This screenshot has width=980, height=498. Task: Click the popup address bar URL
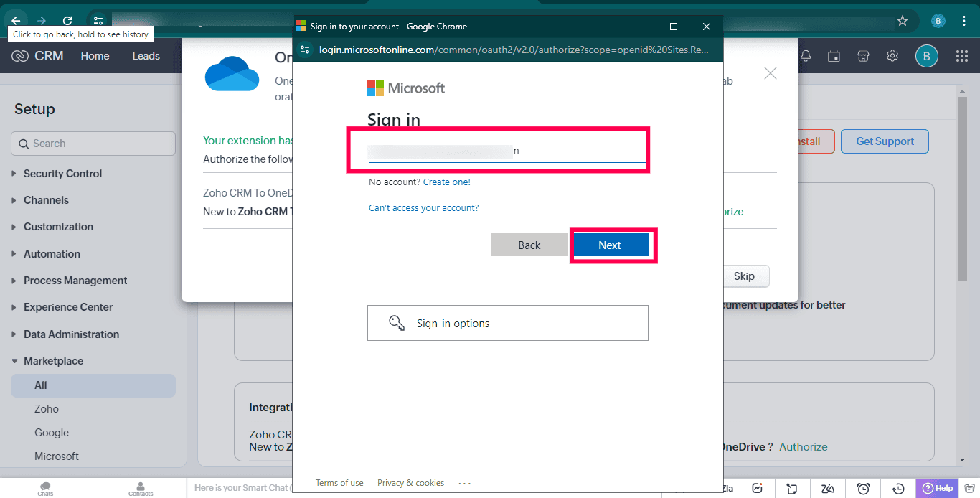(x=514, y=50)
